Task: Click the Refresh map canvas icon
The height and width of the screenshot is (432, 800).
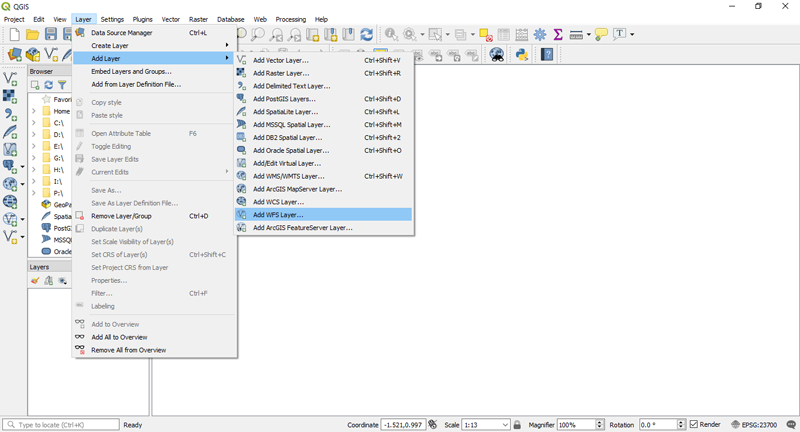Action: pyautogui.click(x=366, y=34)
